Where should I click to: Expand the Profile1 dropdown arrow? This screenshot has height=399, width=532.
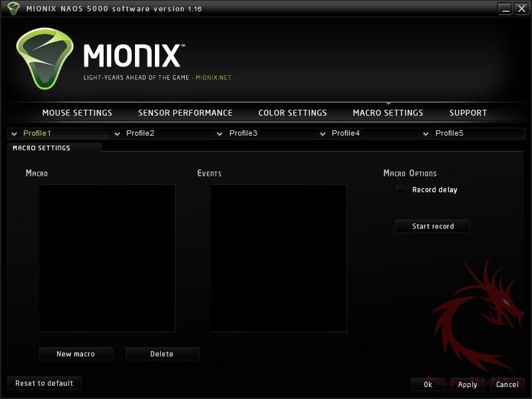tap(14, 134)
